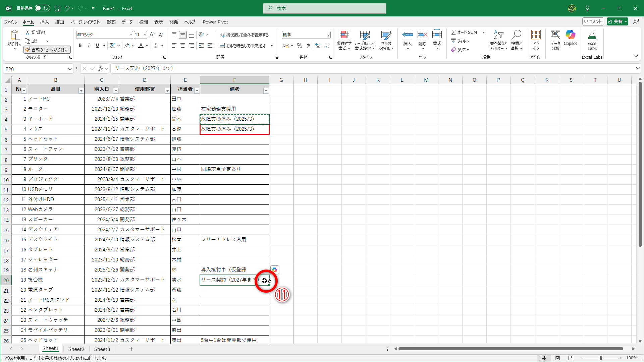Switch to the データ ribbon tab
The height and width of the screenshot is (362, 644).
pyautogui.click(x=127, y=22)
